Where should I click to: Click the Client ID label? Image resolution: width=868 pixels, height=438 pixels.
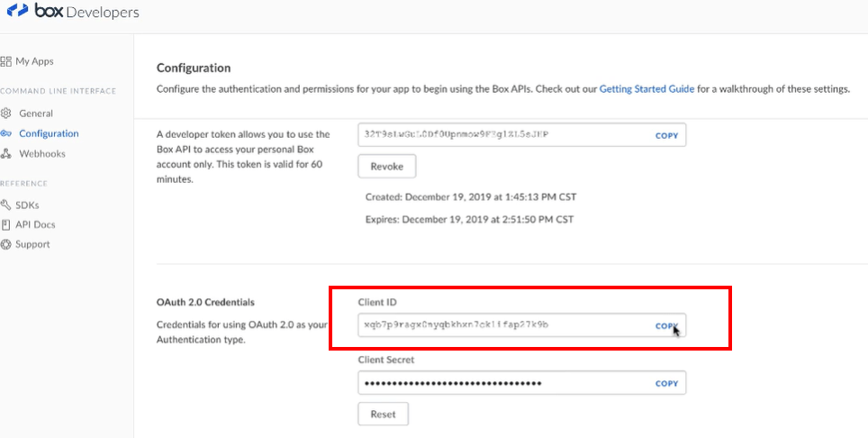pos(377,302)
